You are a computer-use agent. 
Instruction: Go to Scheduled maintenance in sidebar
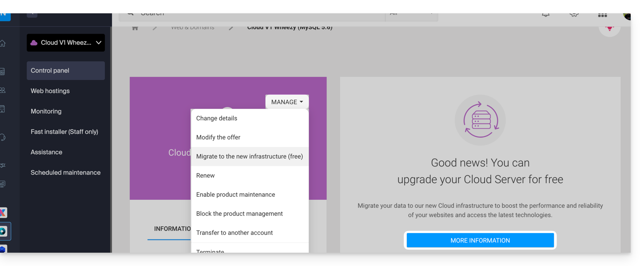tap(65, 172)
